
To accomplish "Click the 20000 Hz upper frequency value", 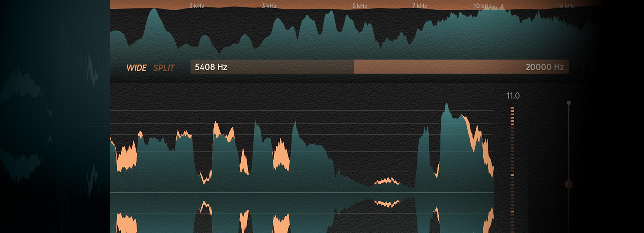I will [544, 67].
